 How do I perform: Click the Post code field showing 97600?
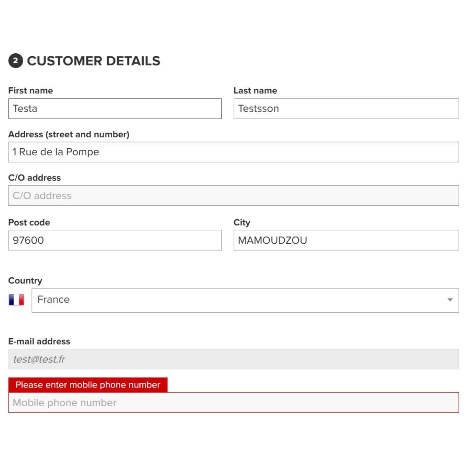pyautogui.click(x=115, y=240)
